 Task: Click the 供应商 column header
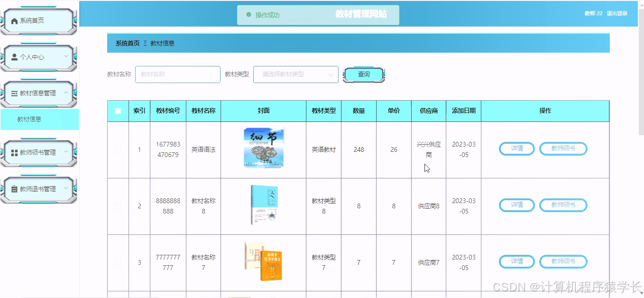pos(429,111)
